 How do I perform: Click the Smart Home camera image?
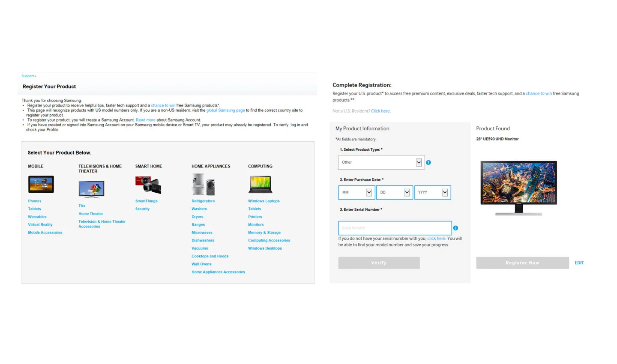(148, 185)
